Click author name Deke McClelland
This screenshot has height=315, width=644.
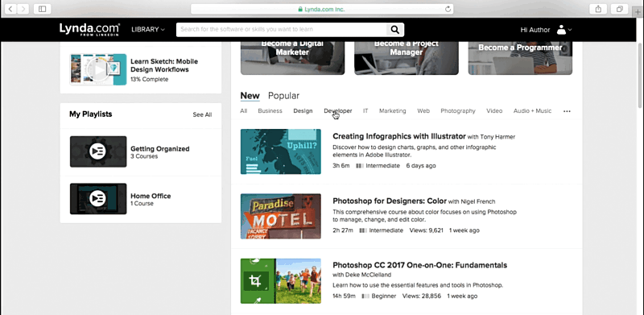[x=369, y=275]
